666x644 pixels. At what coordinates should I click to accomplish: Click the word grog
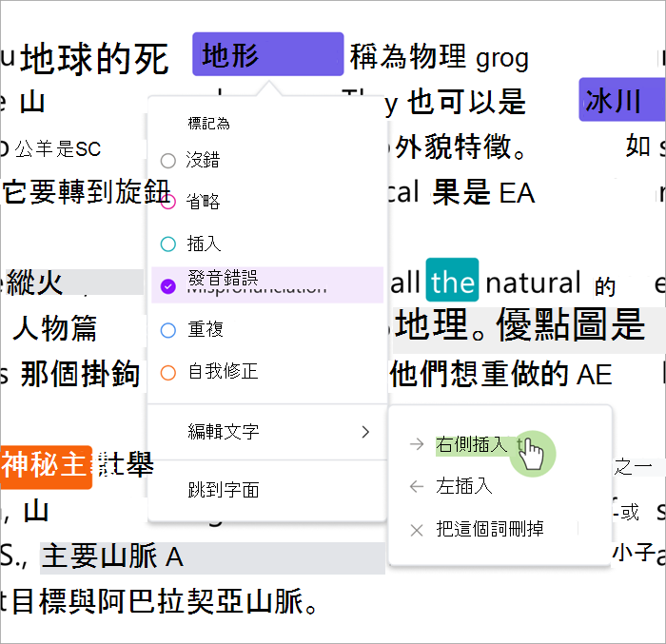(502, 59)
